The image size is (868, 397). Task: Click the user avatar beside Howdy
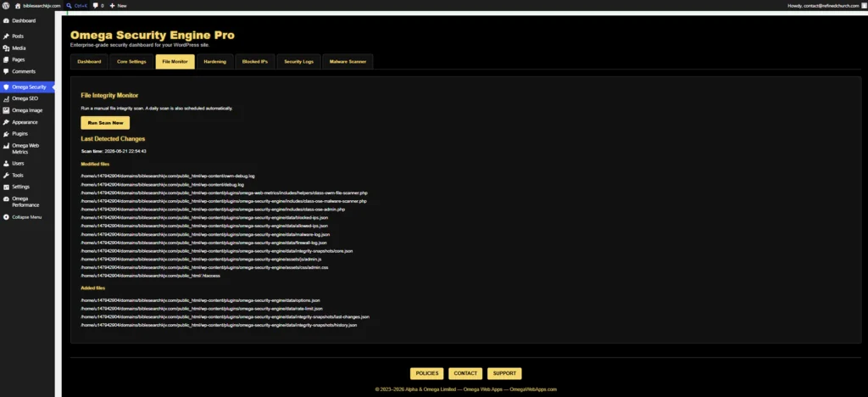tap(864, 6)
